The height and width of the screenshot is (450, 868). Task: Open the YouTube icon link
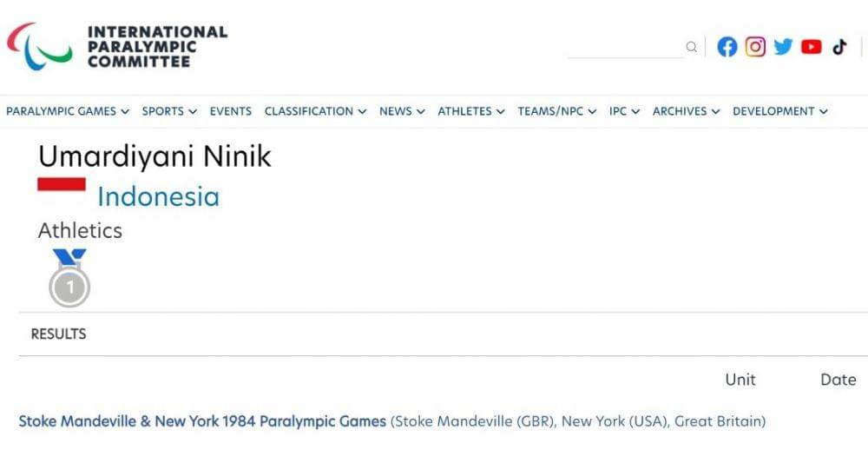pos(812,47)
